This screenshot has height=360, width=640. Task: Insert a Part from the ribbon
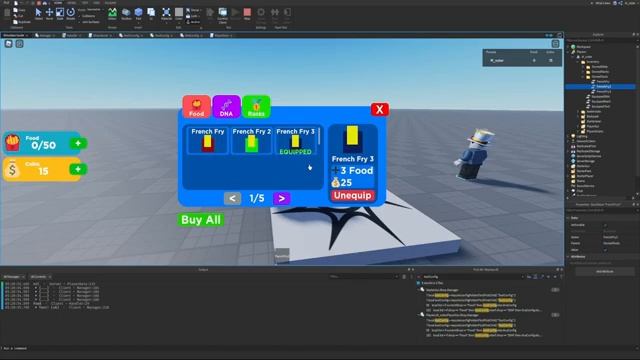138,13
